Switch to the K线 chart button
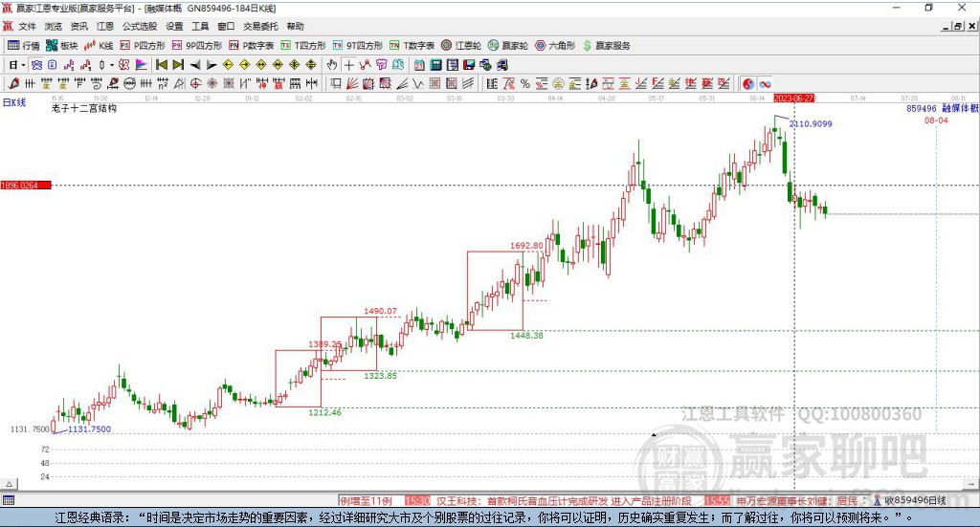Screen dimensions: 980x527 (99, 46)
